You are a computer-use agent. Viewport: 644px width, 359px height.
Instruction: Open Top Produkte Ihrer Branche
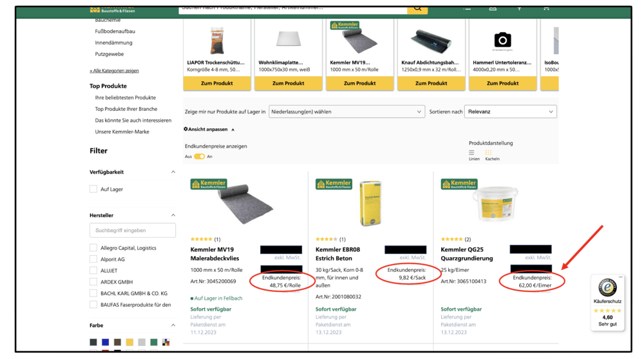126,109
